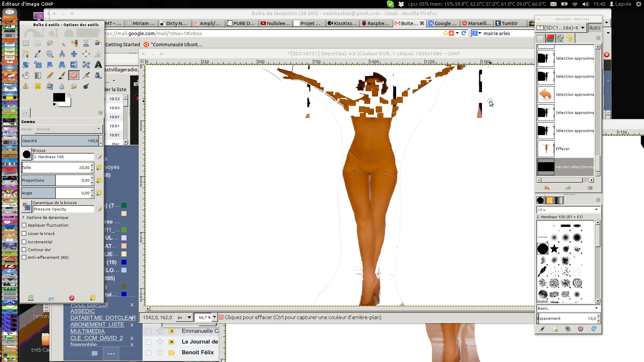This screenshot has height=362, width=644.
Task: Select the Fuzzy Select magic wand tool
Action: point(62,43)
